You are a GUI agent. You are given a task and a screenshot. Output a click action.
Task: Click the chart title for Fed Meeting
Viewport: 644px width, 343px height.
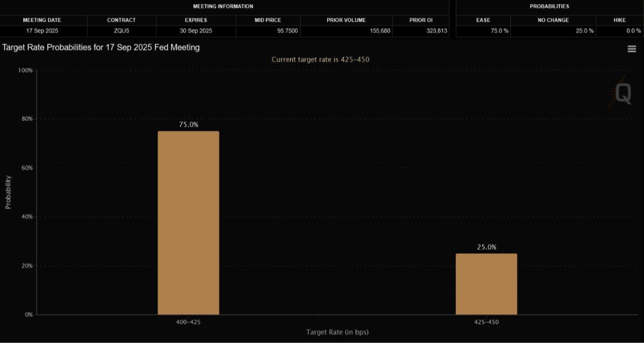[101, 47]
